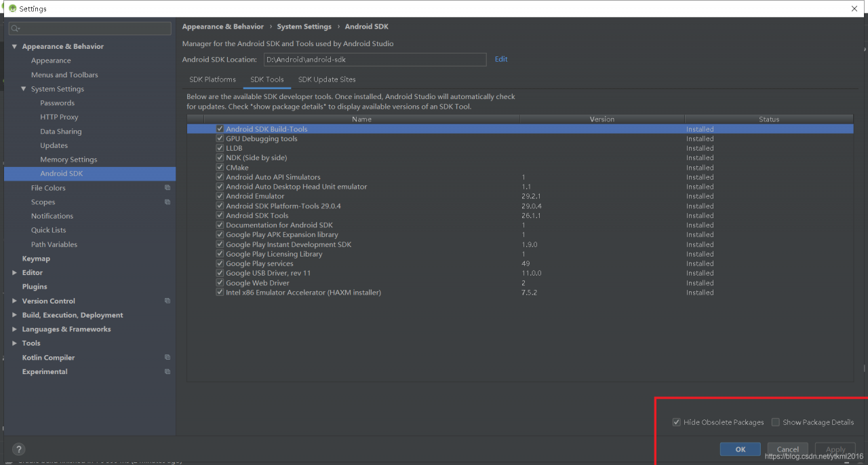This screenshot has width=868, height=465.
Task: Click Android SDK Location text field
Action: pyautogui.click(x=375, y=60)
